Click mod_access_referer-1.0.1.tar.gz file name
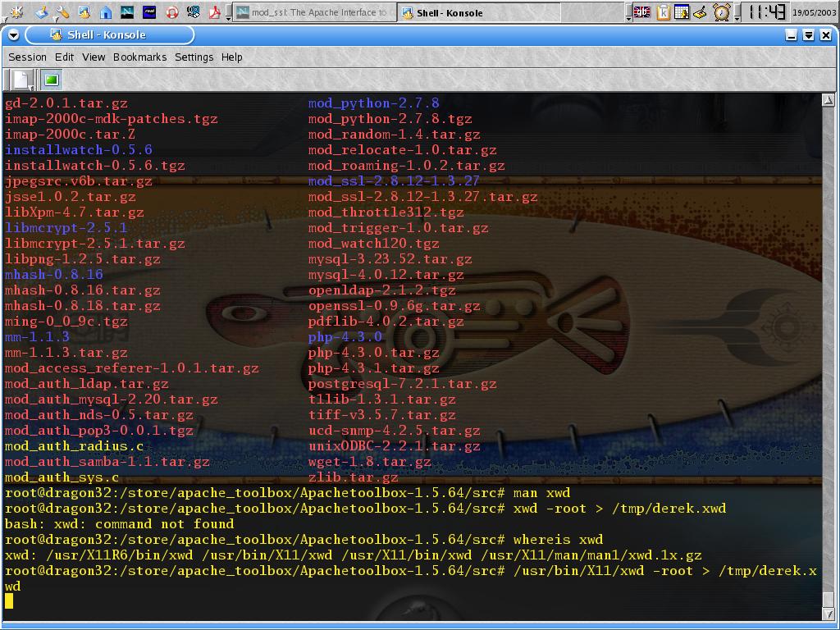 coord(132,368)
